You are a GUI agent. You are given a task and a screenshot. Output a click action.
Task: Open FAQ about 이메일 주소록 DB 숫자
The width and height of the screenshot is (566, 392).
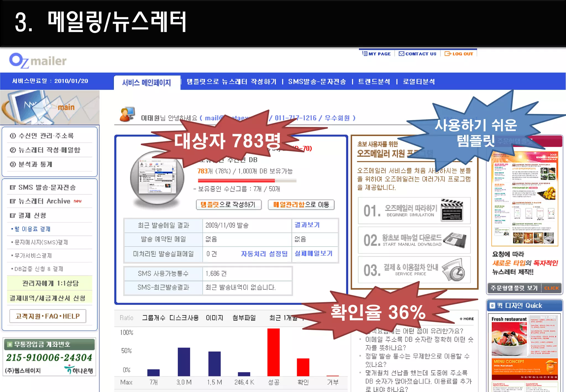(419, 344)
